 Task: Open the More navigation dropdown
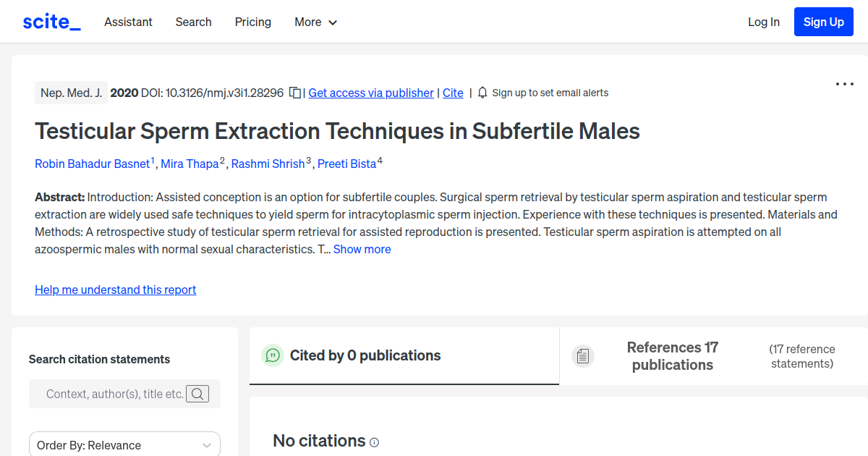click(315, 22)
